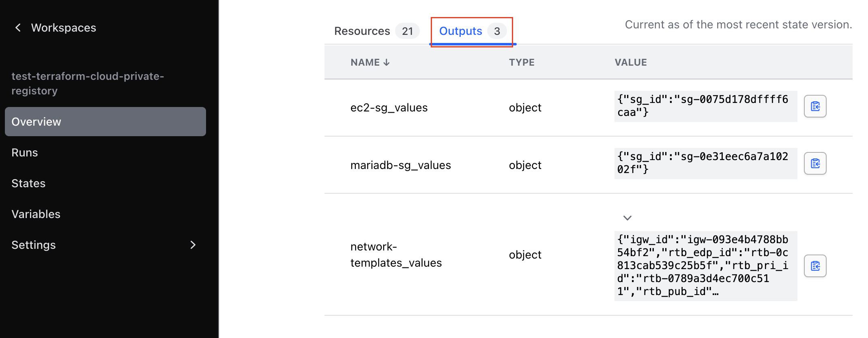868x338 pixels.
Task: Expand the Settings submenu arrow
Action: (x=193, y=245)
